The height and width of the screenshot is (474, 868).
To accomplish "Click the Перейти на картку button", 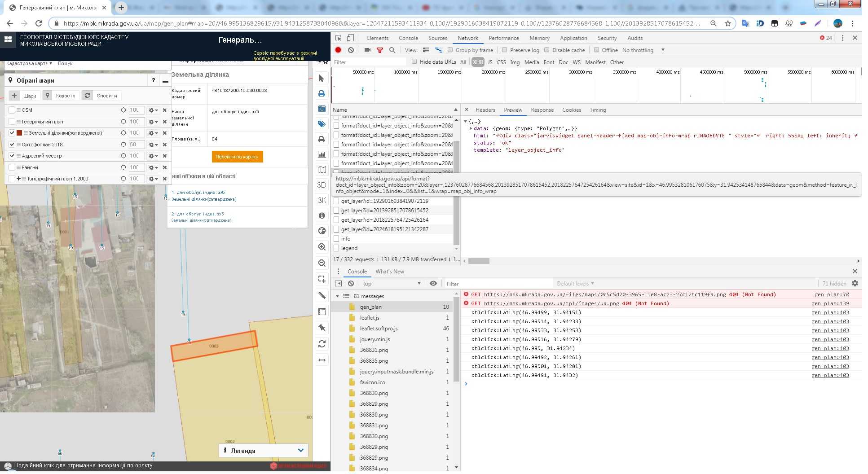I will pos(237,157).
